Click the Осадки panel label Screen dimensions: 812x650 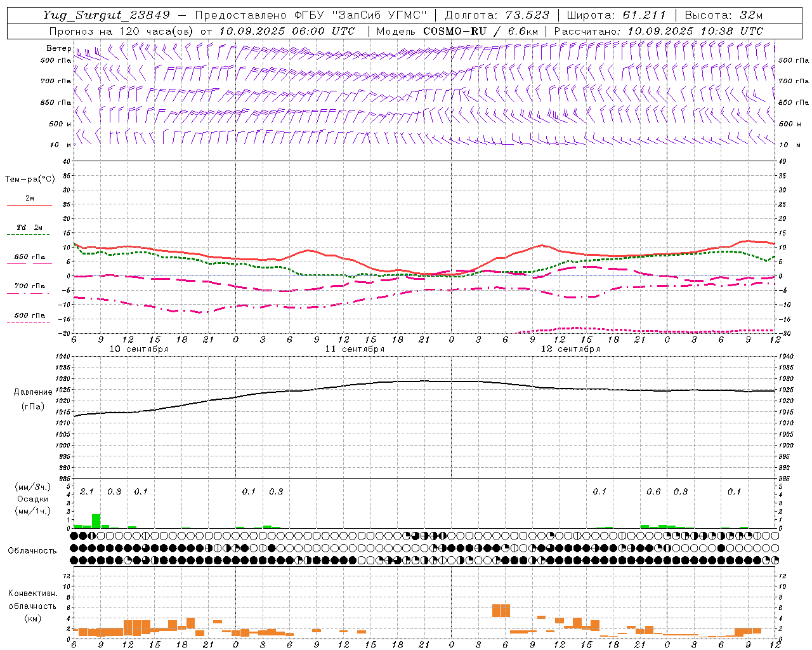[33, 499]
